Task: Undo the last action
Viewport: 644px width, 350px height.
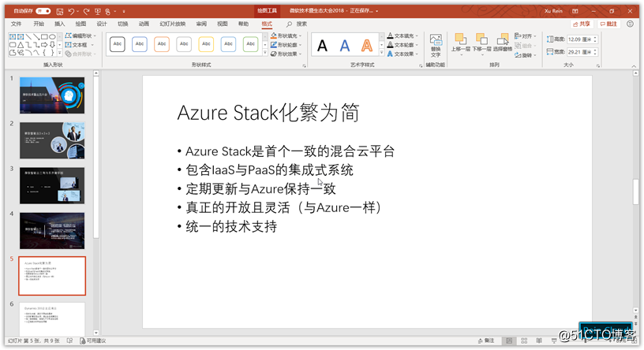Action: pyautogui.click(x=72, y=12)
